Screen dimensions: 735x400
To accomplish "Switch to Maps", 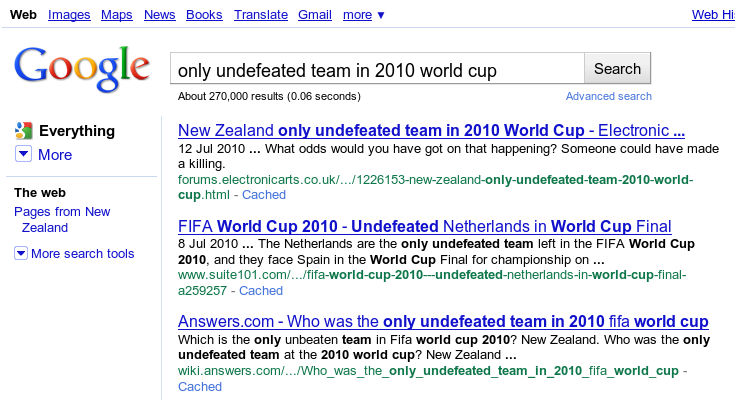I will point(117,15).
